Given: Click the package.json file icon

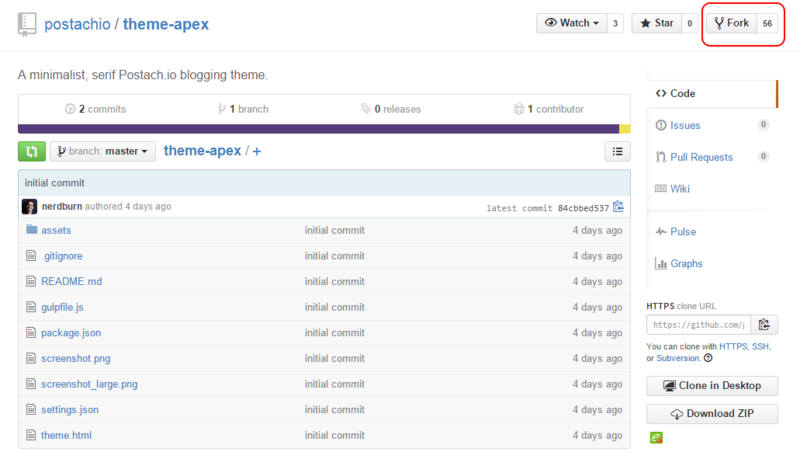Looking at the screenshot, I should coord(31,333).
